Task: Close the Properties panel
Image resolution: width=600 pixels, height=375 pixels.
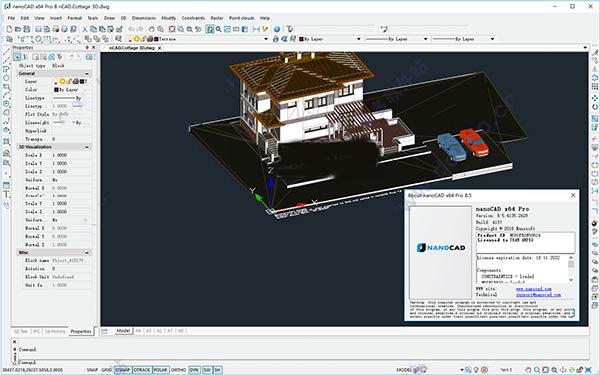Action: [93, 47]
